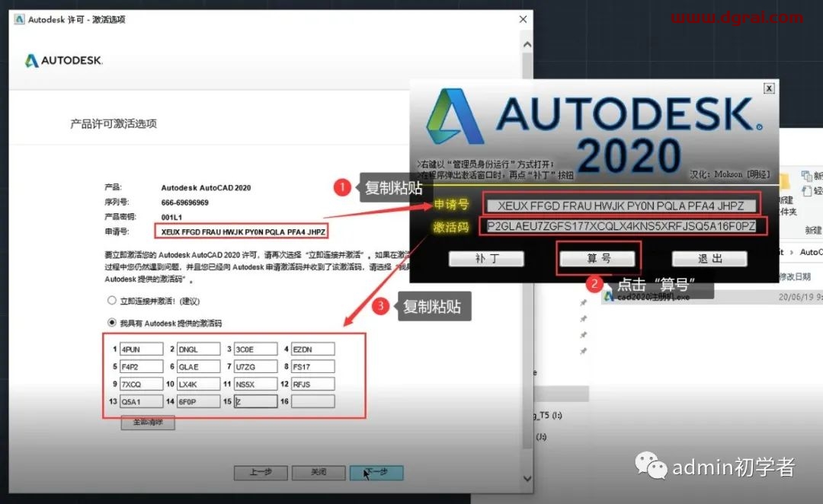Click the (J:) drive in Explorer sidebar
This screenshot has width=823, height=504.
tap(541, 437)
